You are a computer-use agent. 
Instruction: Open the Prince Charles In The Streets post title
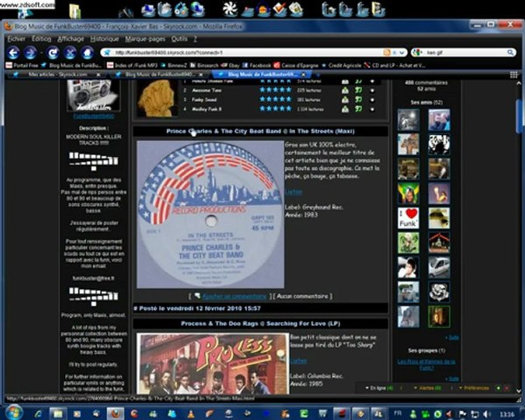pos(260,131)
